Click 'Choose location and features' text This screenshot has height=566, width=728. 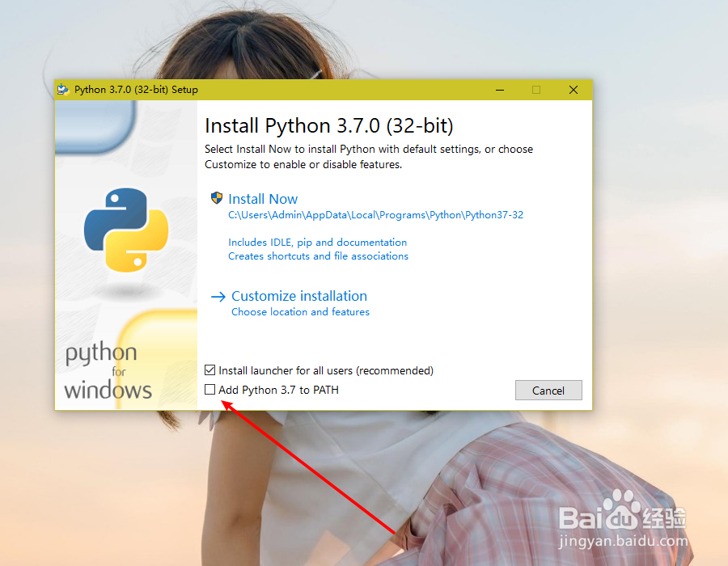point(300,312)
